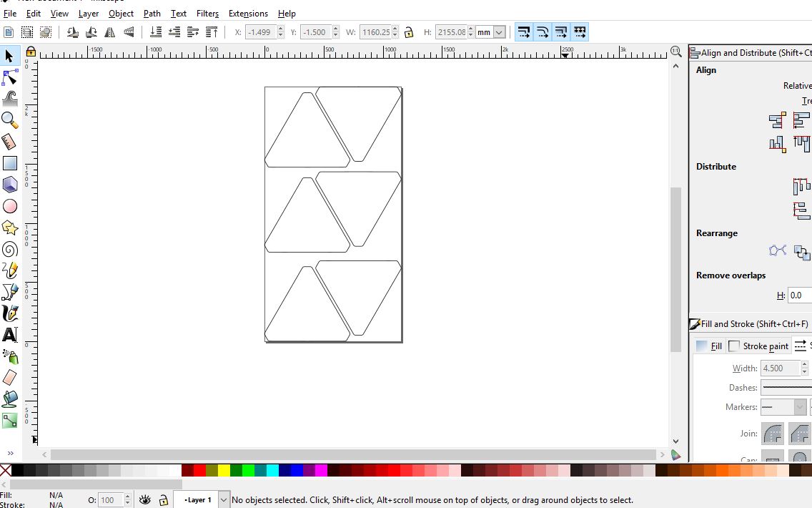This screenshot has height=508, width=812.
Task: Increase X position stepper
Action: (281, 29)
